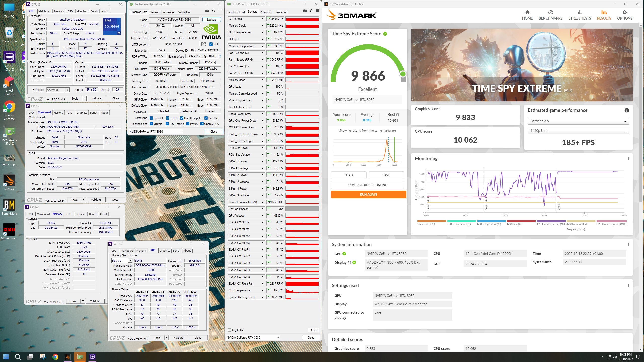
Task: Open the Settings used three-dot menu
Action: (x=628, y=285)
